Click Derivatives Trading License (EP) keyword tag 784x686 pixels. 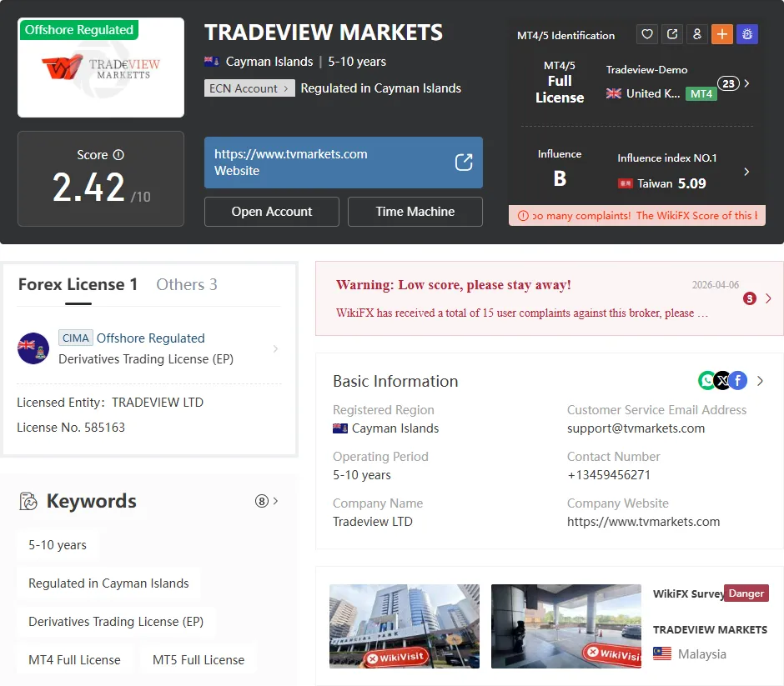coord(116,622)
